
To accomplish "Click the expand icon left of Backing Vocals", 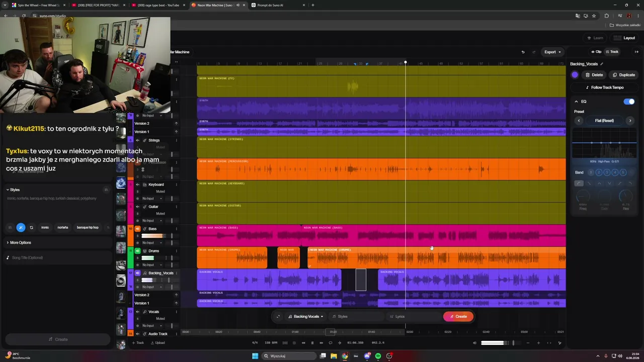I will [x=278, y=316].
